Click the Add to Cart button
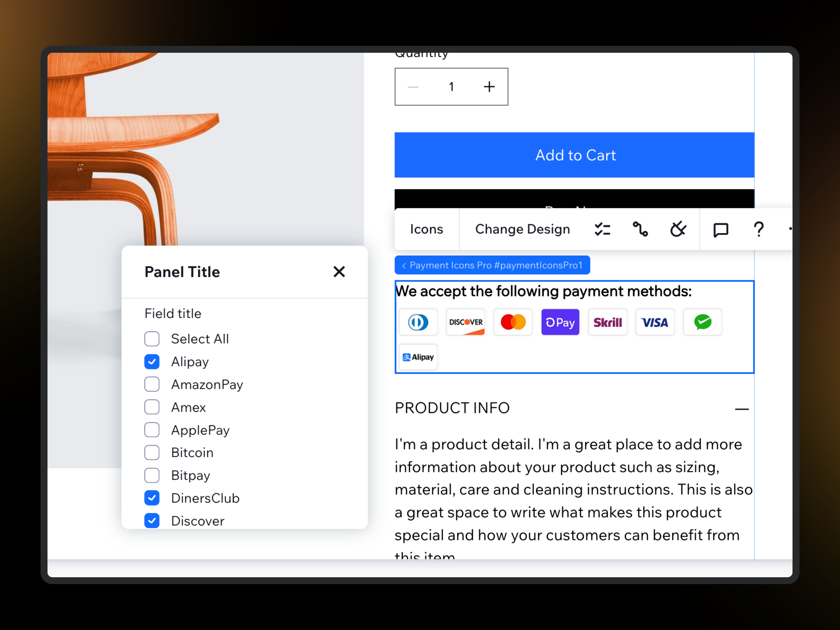Image resolution: width=840 pixels, height=630 pixels. (575, 155)
